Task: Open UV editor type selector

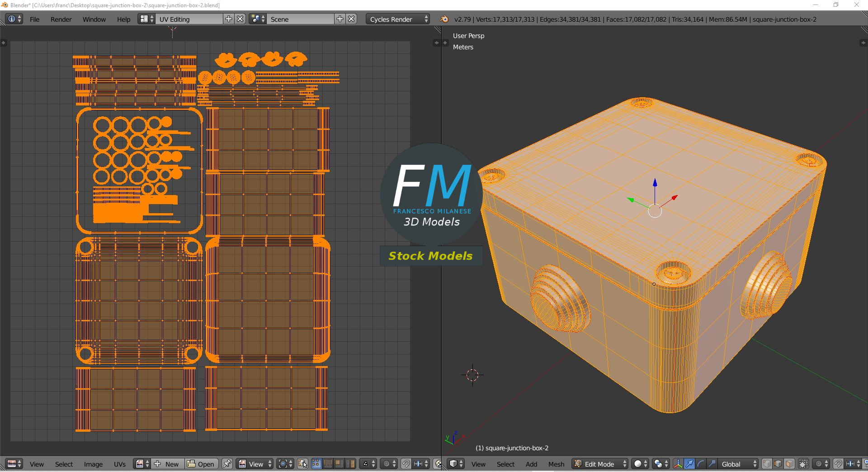Action: coord(14,464)
